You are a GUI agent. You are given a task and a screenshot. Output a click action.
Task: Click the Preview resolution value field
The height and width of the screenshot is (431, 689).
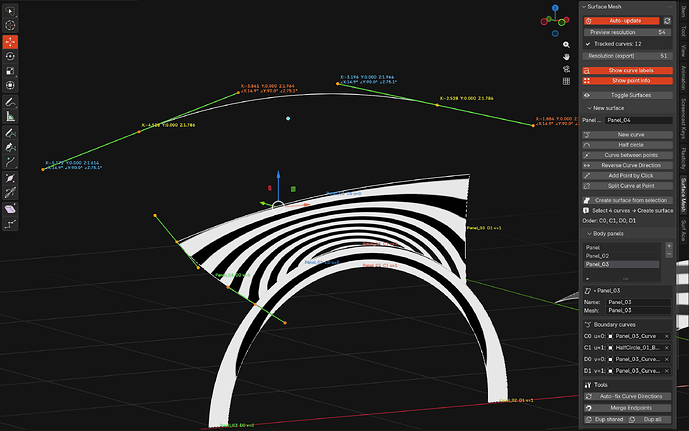pyautogui.click(x=627, y=32)
